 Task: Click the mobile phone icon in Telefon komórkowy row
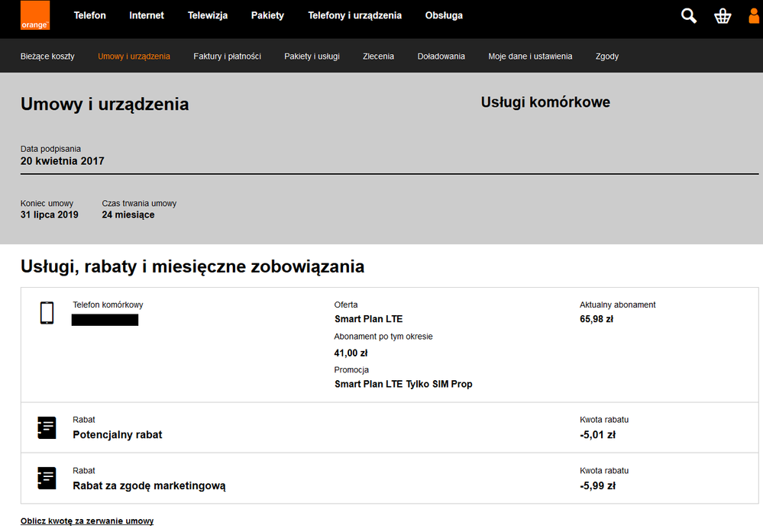(47, 313)
